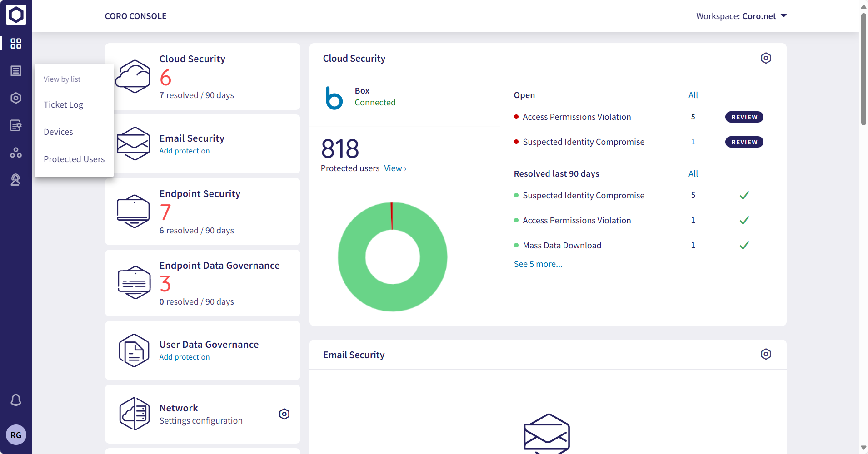Click the Box service logo

coord(334,98)
